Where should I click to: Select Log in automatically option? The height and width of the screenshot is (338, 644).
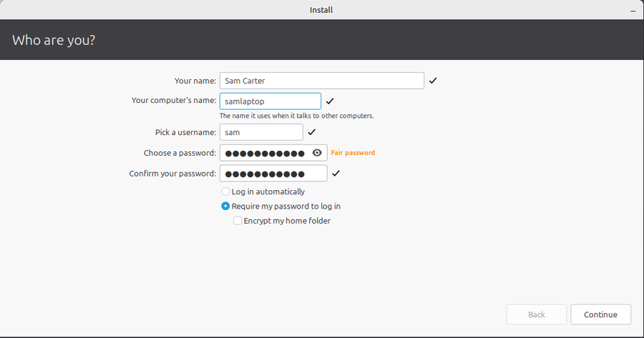coord(263,192)
